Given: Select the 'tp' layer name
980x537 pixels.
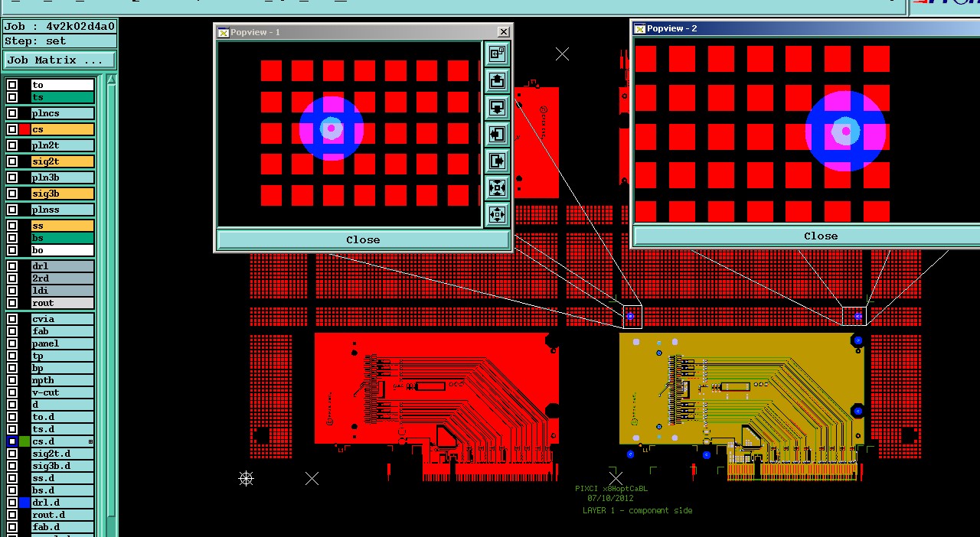Looking at the screenshot, I should [63, 356].
